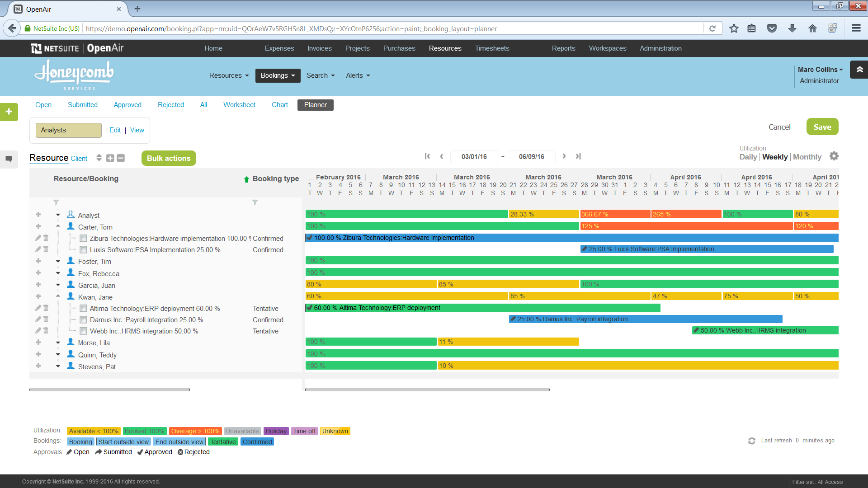Screen dimensions: 868x488
Task: Click the collapse all rows minus icon
Action: tap(121, 158)
